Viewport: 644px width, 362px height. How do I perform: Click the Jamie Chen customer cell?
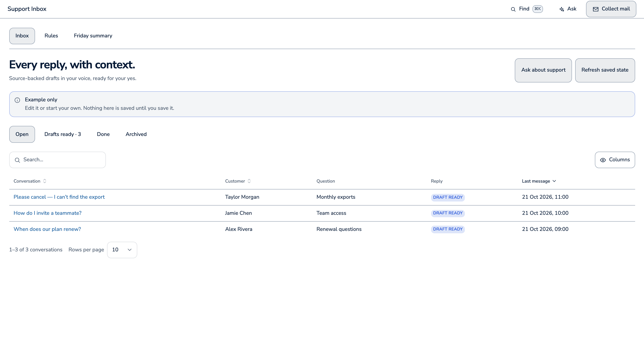point(238,213)
